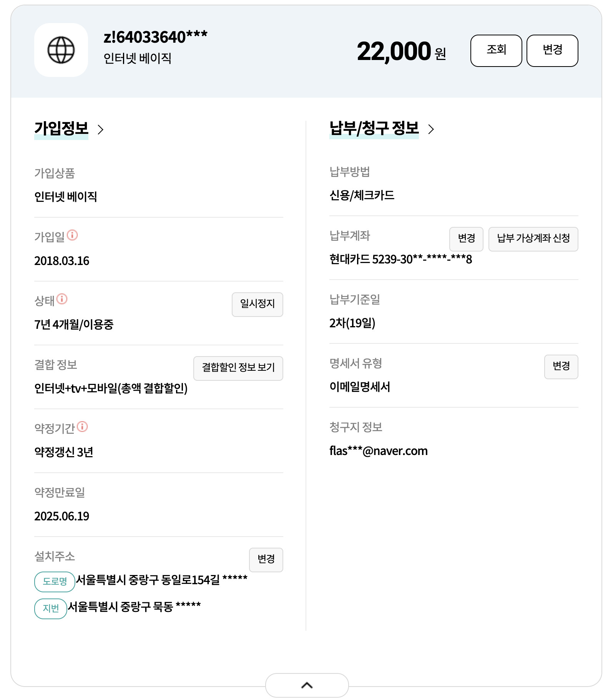Viewport: 608px width, 700px height.
Task: Change 설치주소 with 변경 button
Action: (x=266, y=560)
